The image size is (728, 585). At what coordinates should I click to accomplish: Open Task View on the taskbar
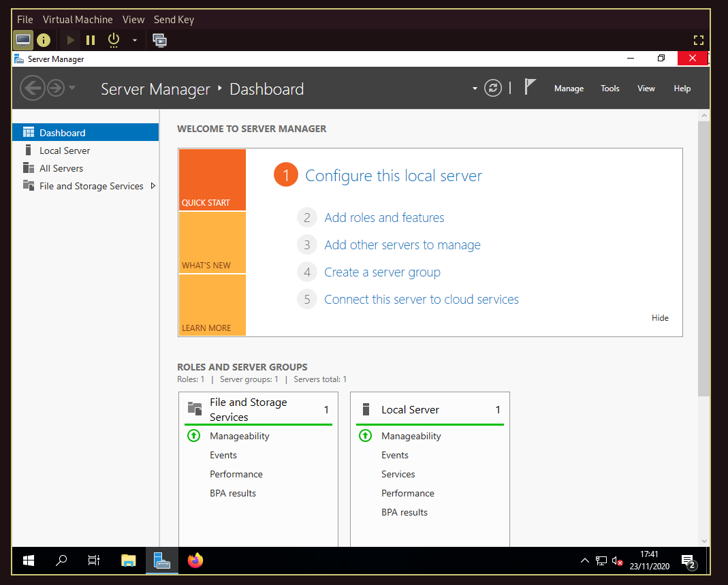pyautogui.click(x=94, y=560)
